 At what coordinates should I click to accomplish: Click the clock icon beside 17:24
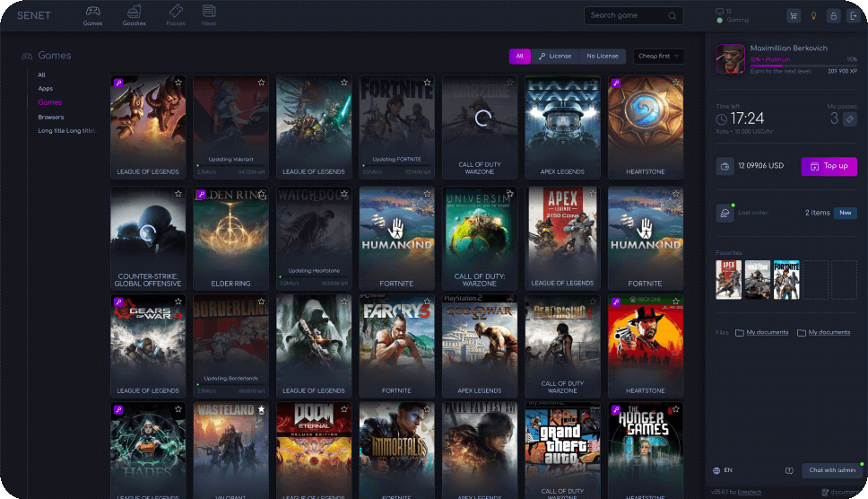(x=721, y=119)
